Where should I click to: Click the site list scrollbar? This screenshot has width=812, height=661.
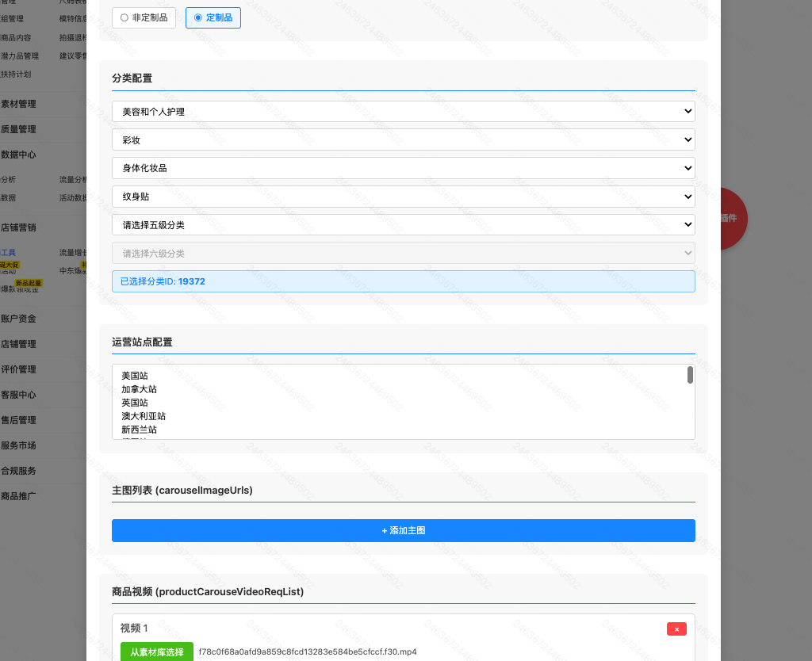point(691,373)
